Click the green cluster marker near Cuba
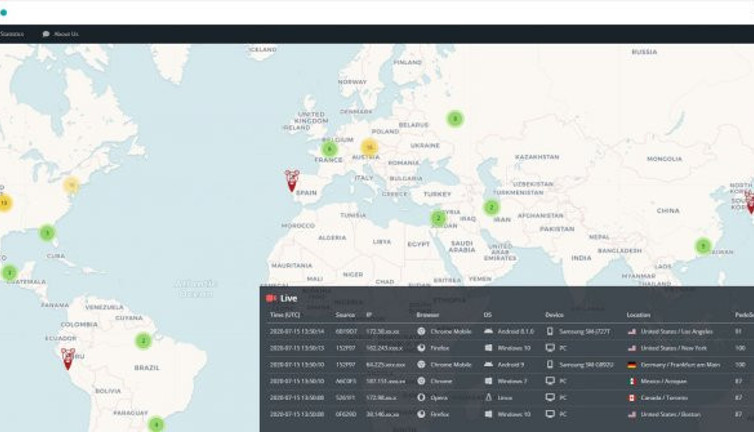This screenshot has height=432, width=754. click(47, 233)
